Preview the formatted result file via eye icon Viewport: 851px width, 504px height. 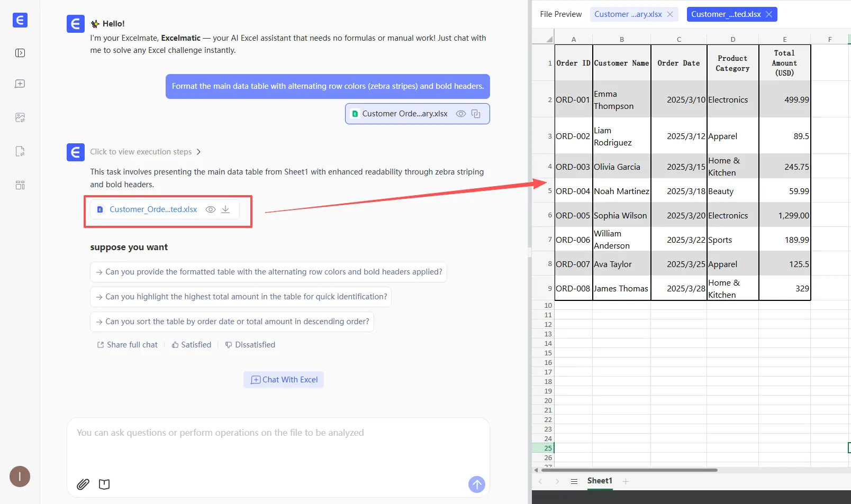click(210, 209)
